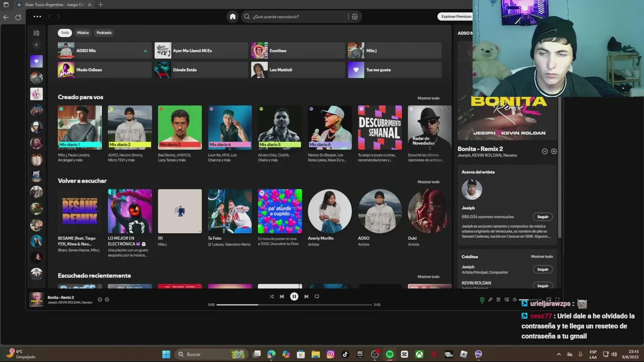Open Averly Morillo artist picture
Viewport: 644px width, 362px height.
pyautogui.click(x=330, y=211)
